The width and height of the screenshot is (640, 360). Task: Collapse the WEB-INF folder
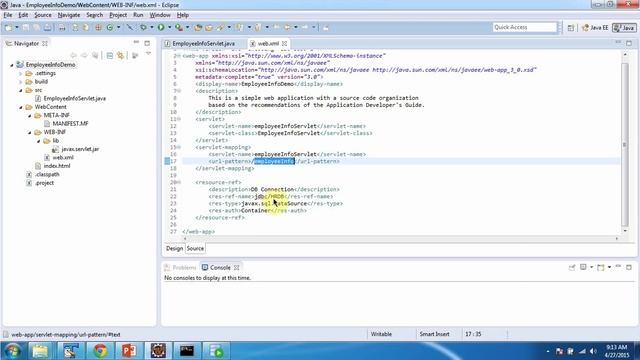(x=30, y=132)
